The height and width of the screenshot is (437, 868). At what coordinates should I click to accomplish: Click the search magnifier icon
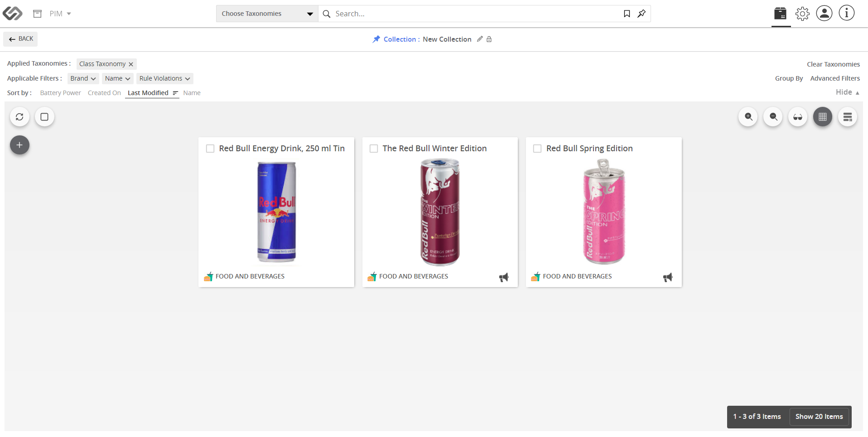[327, 14]
